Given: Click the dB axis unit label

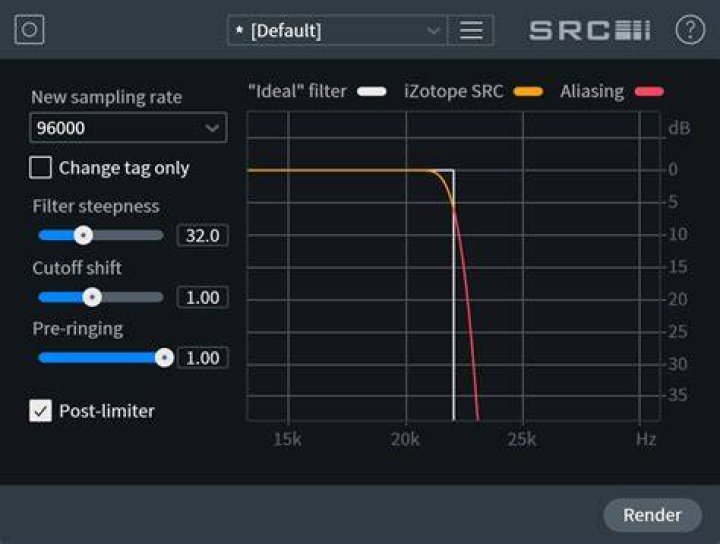Looking at the screenshot, I should point(679,128).
